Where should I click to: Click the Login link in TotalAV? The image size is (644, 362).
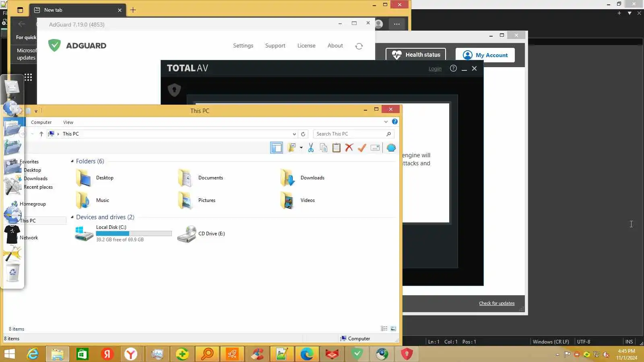coord(435,69)
